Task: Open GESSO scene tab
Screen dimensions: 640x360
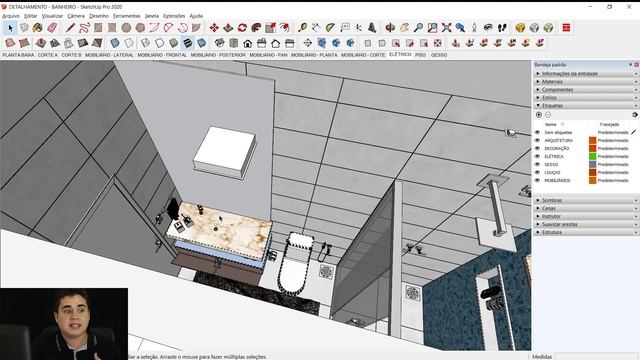Action: tap(439, 55)
